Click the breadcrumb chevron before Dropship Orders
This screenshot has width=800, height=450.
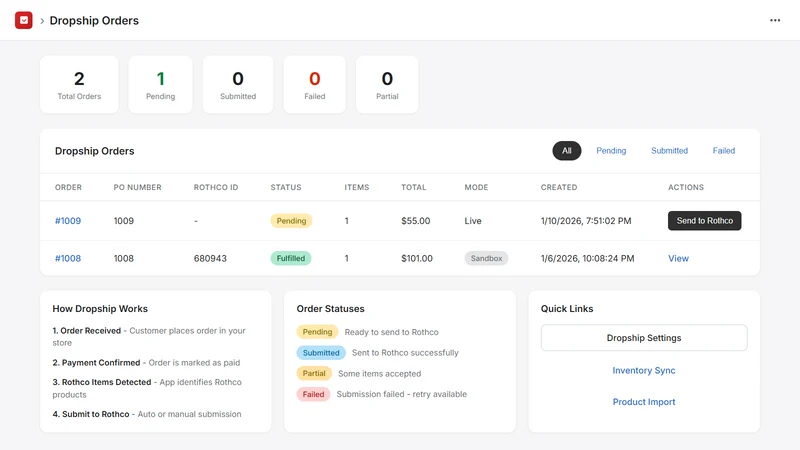42,21
